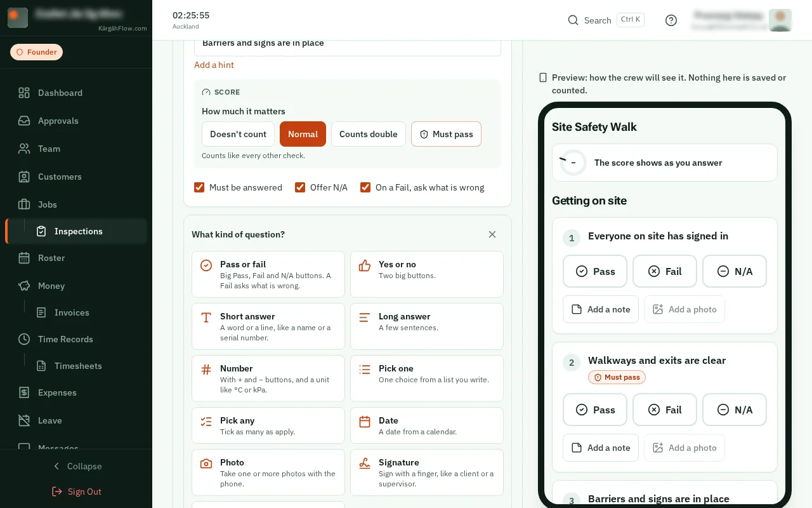The height and width of the screenshot is (508, 812).
Task: Mark this check as Must pass
Action: (446, 134)
